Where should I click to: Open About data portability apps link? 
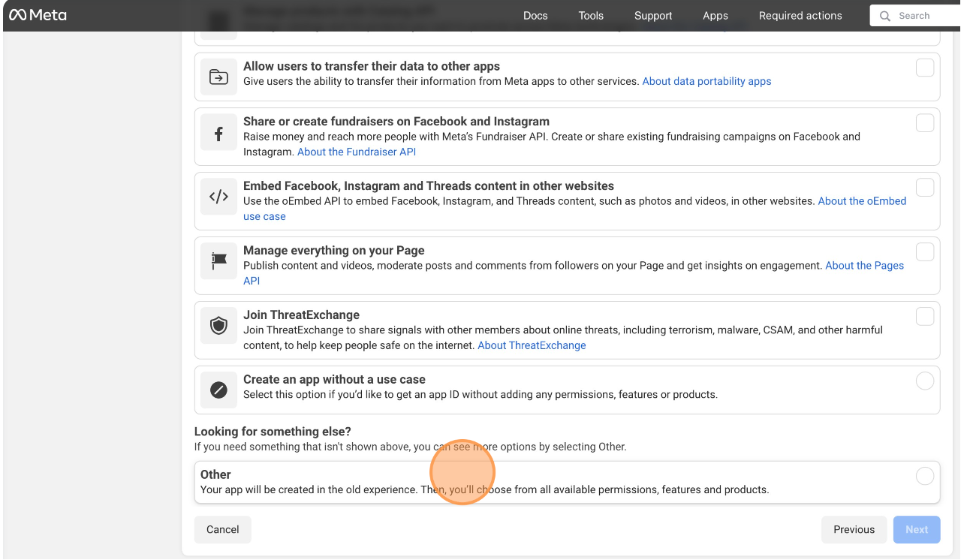coord(706,81)
